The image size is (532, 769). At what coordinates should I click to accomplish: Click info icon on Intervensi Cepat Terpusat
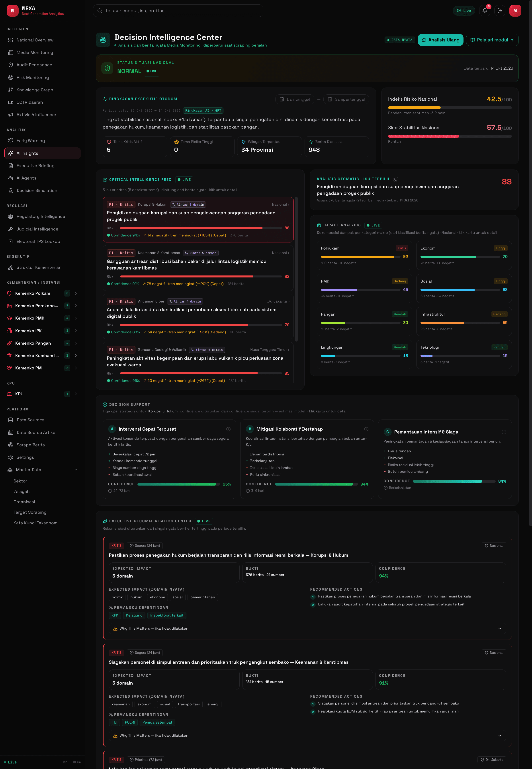[228, 429]
